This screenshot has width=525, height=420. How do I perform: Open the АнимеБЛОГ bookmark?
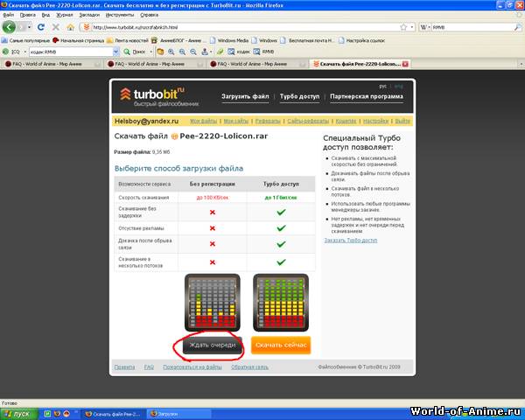177,40
